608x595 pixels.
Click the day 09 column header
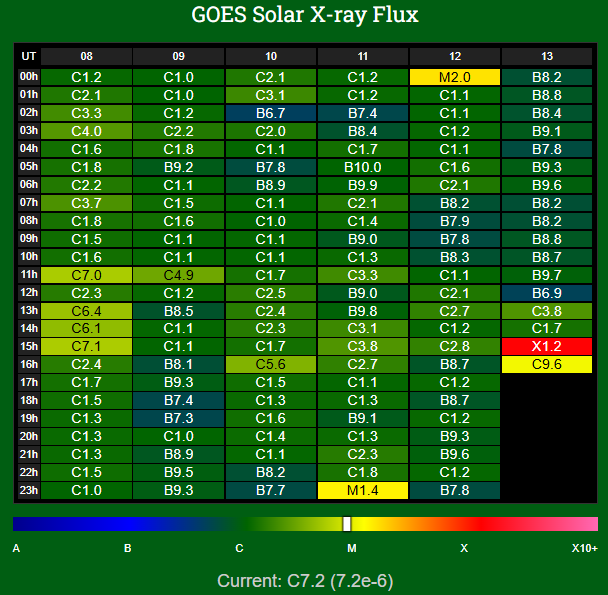tap(178, 56)
